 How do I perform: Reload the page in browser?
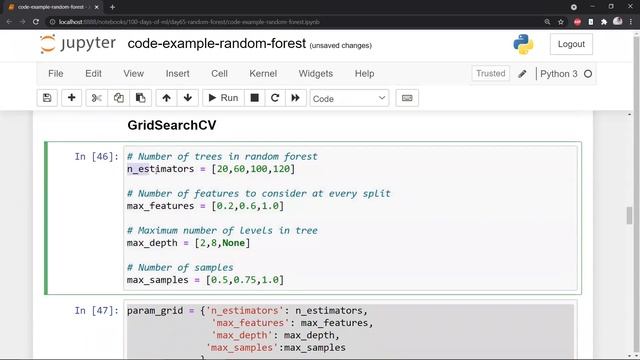(36, 22)
